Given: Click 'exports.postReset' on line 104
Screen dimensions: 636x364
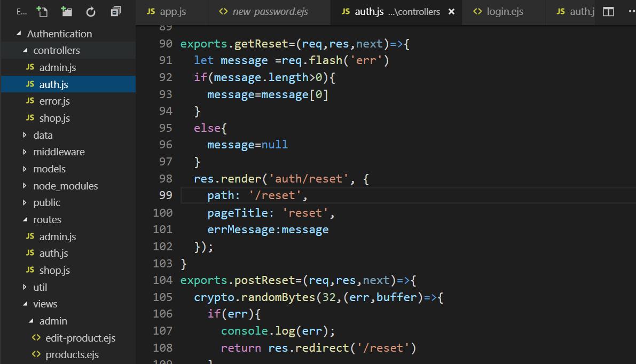Looking at the screenshot, I should (238, 280).
